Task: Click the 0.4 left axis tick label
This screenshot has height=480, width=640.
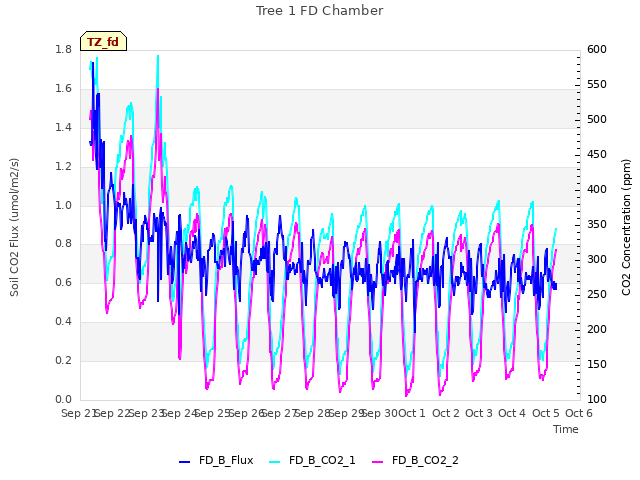Action: [x=64, y=322]
